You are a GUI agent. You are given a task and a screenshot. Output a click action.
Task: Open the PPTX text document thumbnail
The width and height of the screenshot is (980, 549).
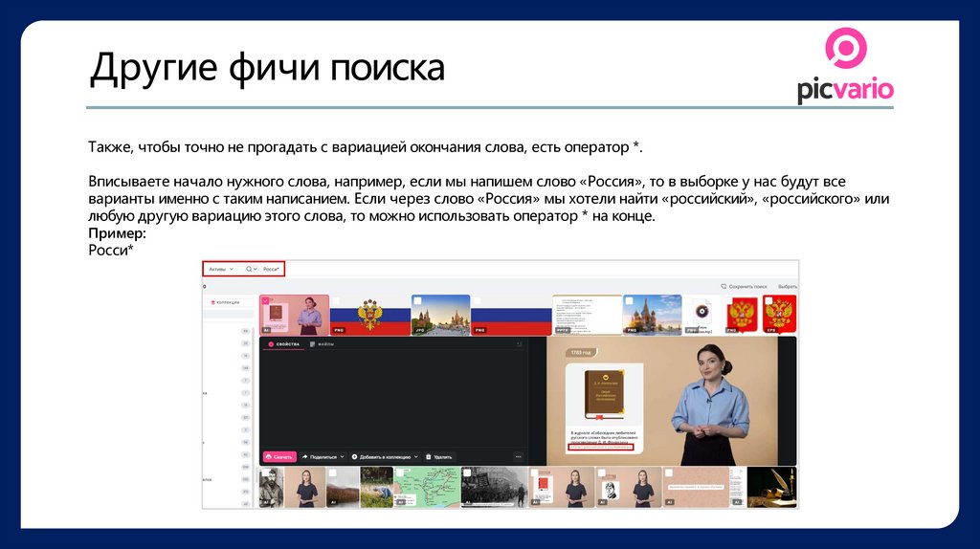[587, 316]
